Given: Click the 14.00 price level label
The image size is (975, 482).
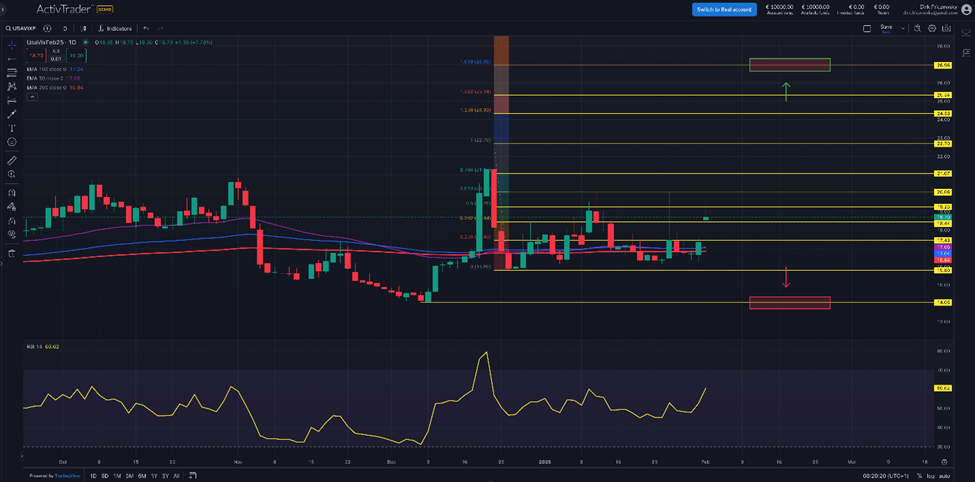Looking at the screenshot, I should (943, 303).
